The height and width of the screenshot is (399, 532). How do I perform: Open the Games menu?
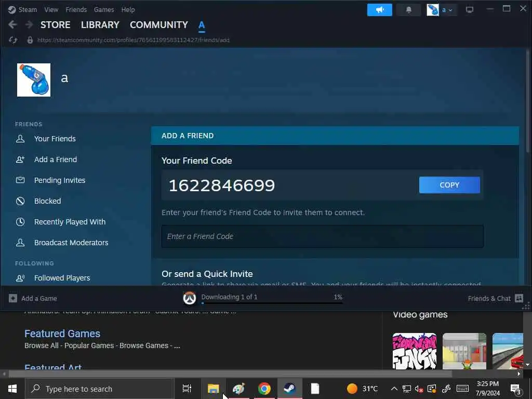[x=104, y=9]
